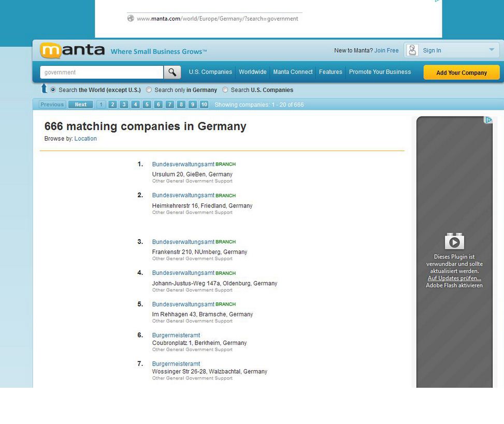Click the globe icon beside the manta.com URL
Screen dimensions: 504x424
pos(131,19)
